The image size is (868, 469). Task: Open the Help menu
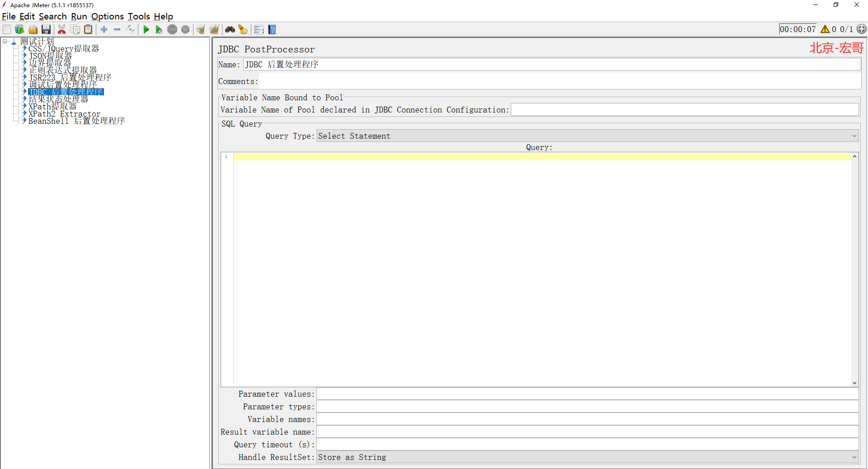(163, 17)
